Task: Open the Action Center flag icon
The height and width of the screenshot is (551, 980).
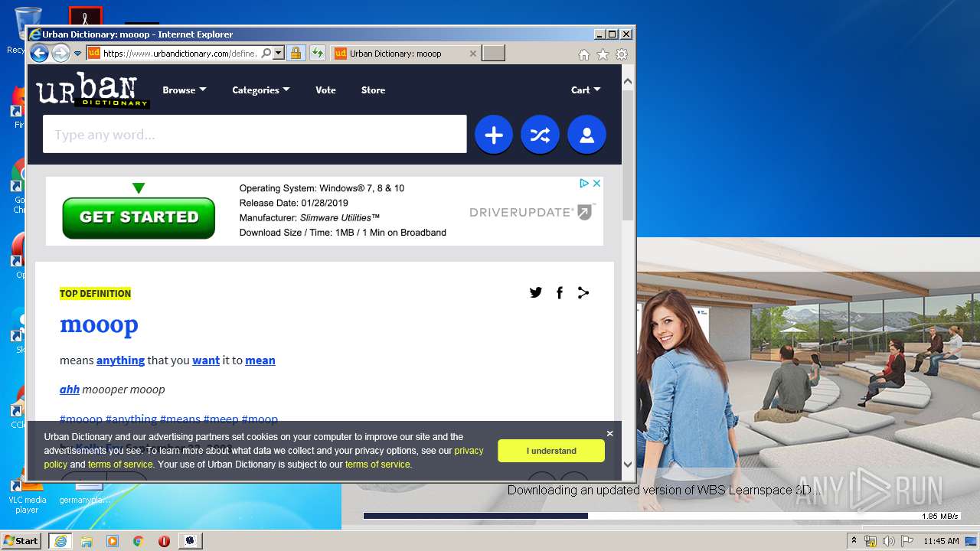Action: coord(906,541)
